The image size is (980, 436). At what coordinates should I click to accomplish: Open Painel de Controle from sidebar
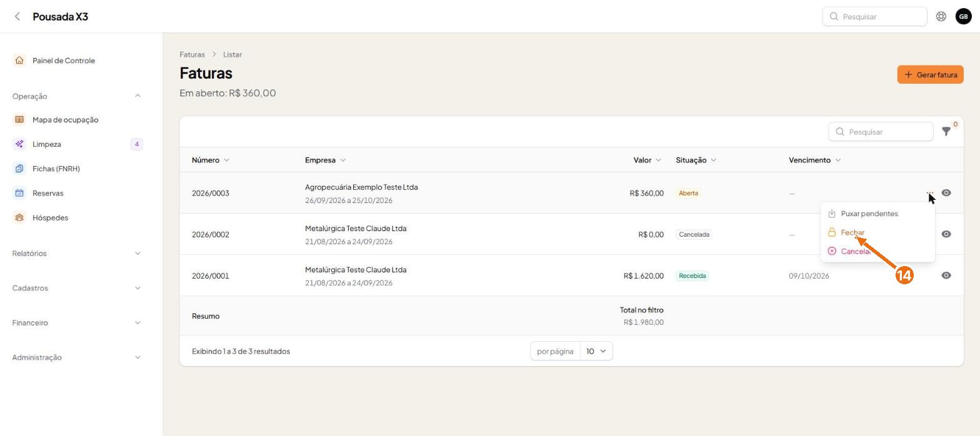pos(63,61)
